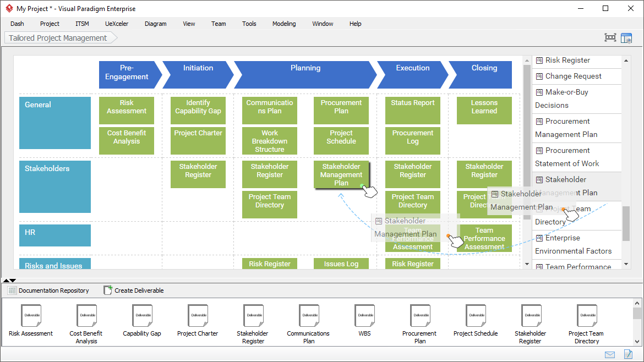Select Risk Register in the right-side list
This screenshot has width=644, height=362.
(x=577, y=61)
